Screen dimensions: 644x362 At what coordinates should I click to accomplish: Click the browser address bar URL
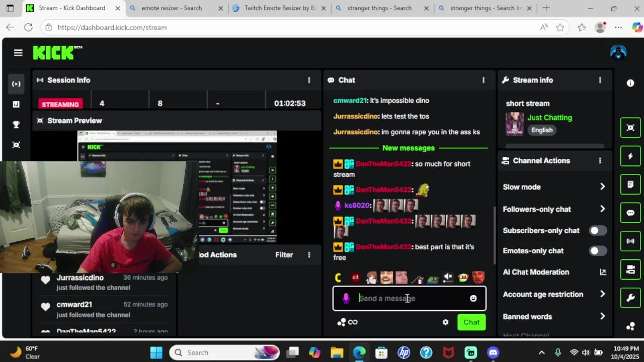click(112, 27)
